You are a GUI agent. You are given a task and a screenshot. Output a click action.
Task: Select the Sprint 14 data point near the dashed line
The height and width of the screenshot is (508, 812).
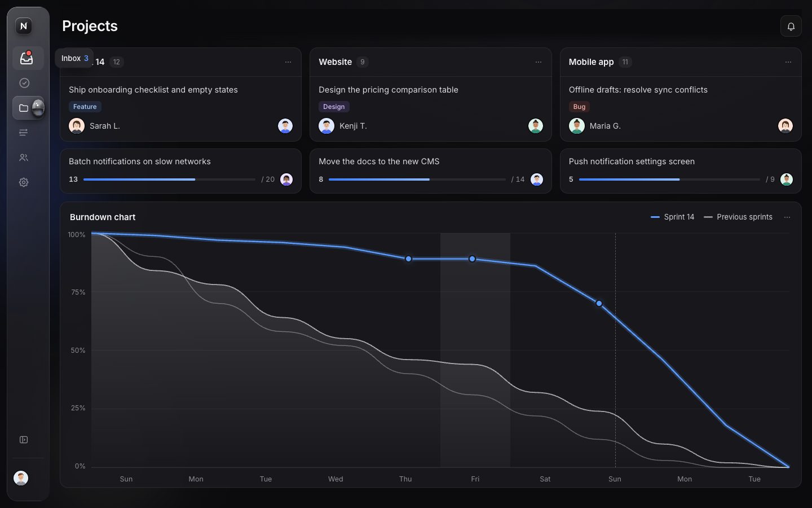599,304
